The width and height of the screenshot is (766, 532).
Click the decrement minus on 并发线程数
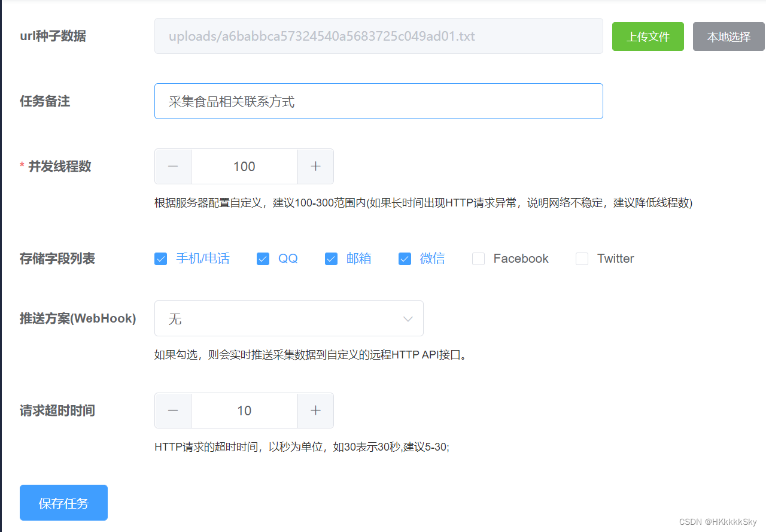click(172, 166)
